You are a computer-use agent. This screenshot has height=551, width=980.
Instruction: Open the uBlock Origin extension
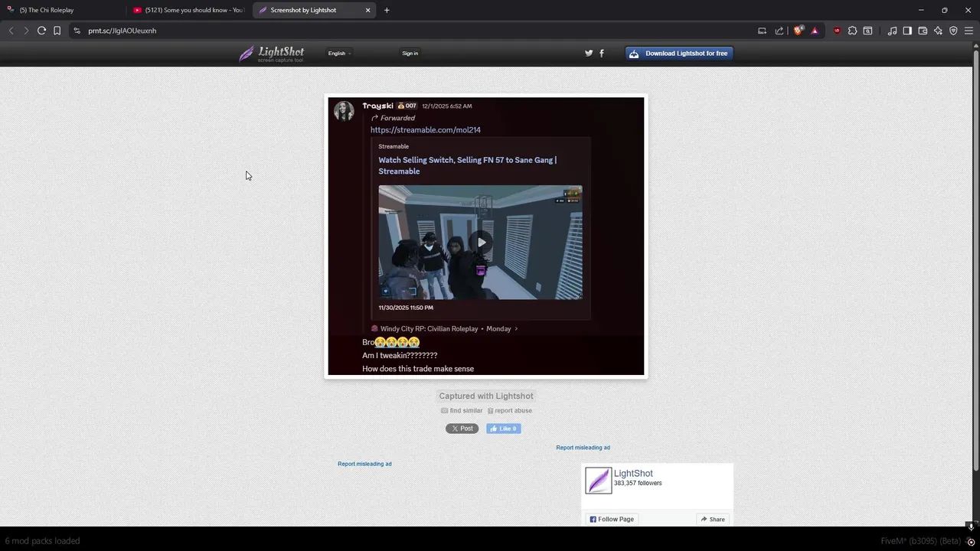pyautogui.click(x=837, y=31)
